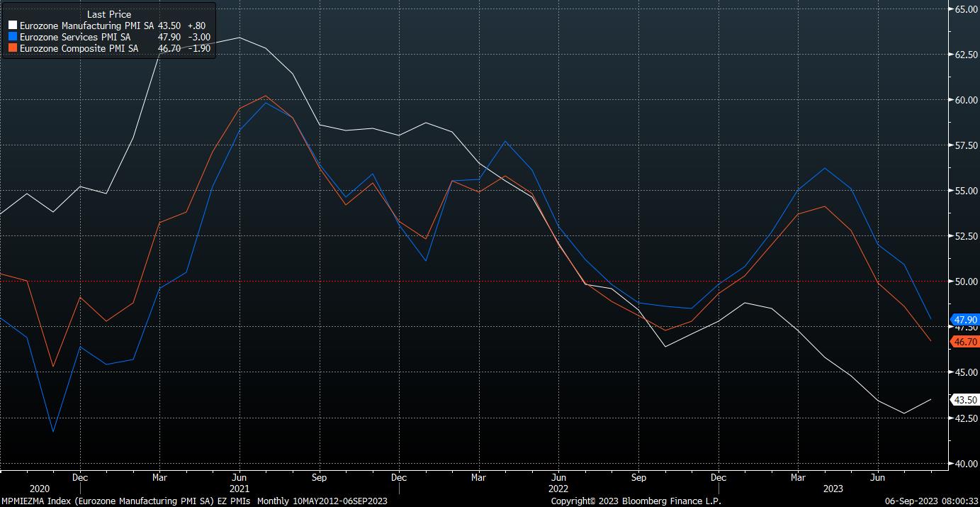Viewport: 980px width, 507px height.
Task: Click the Manufacturing +.80 change value
Action: click(x=196, y=25)
